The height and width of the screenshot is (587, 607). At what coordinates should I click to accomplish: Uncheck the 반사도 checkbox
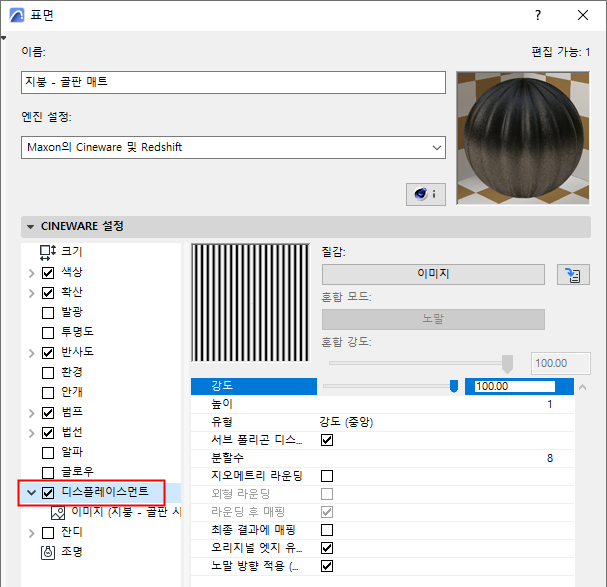point(48,353)
